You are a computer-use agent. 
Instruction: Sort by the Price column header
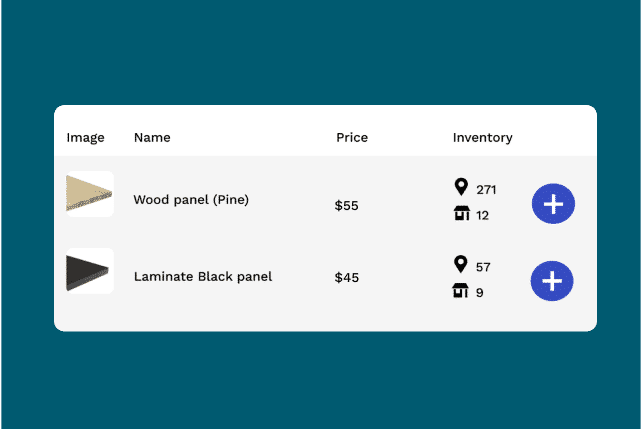pos(352,137)
